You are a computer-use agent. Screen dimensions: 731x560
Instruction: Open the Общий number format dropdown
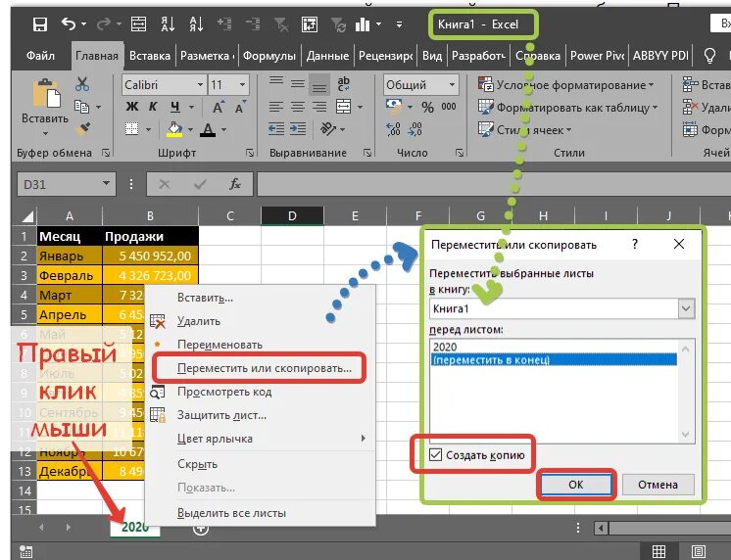tap(452, 85)
